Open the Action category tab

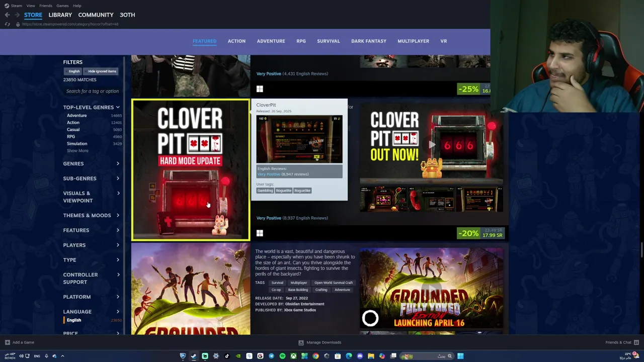(x=236, y=41)
